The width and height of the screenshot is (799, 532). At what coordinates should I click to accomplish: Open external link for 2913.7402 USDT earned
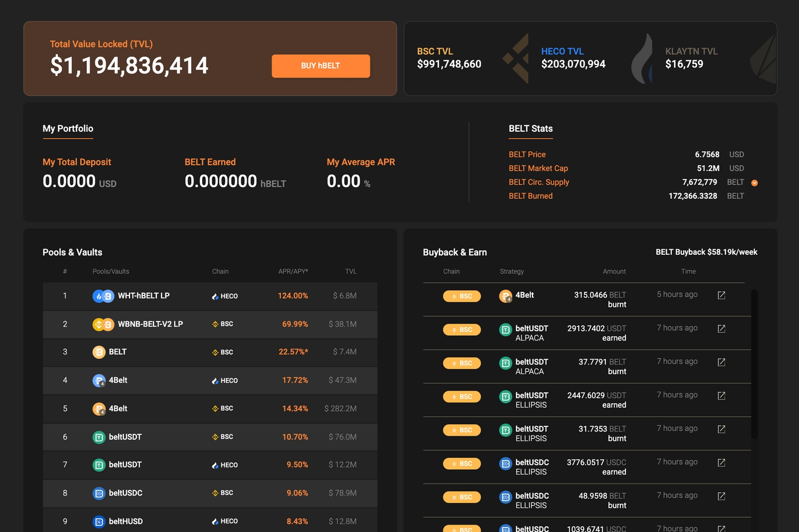pos(721,329)
